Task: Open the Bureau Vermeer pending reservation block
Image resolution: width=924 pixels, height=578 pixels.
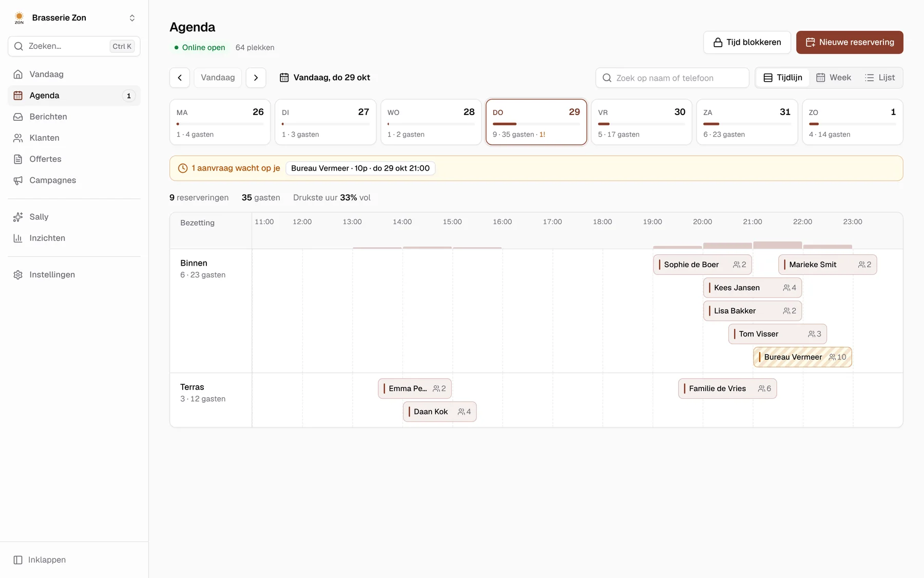Action: pos(802,357)
